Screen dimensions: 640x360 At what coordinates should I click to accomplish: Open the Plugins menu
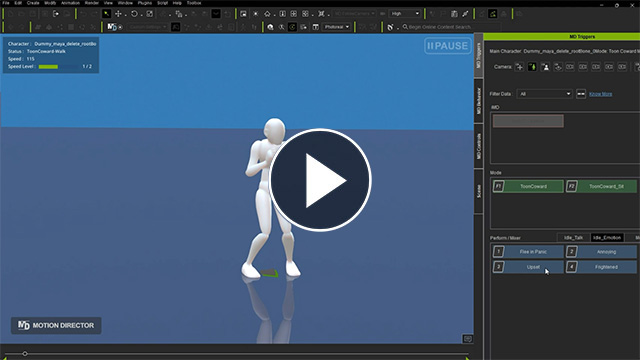pyautogui.click(x=144, y=3)
